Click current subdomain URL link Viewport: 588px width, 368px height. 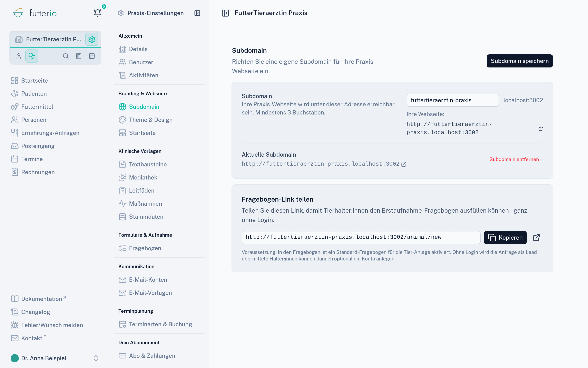321,164
